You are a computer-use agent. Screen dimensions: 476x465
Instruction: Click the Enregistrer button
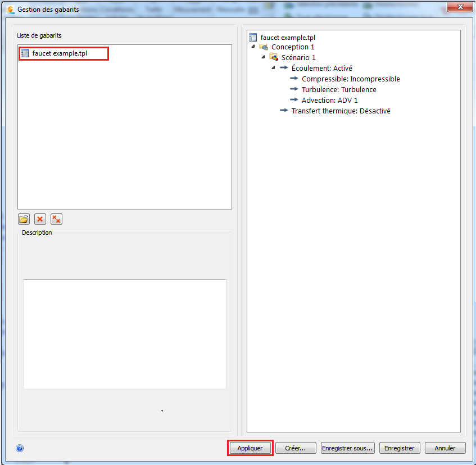tap(399, 448)
